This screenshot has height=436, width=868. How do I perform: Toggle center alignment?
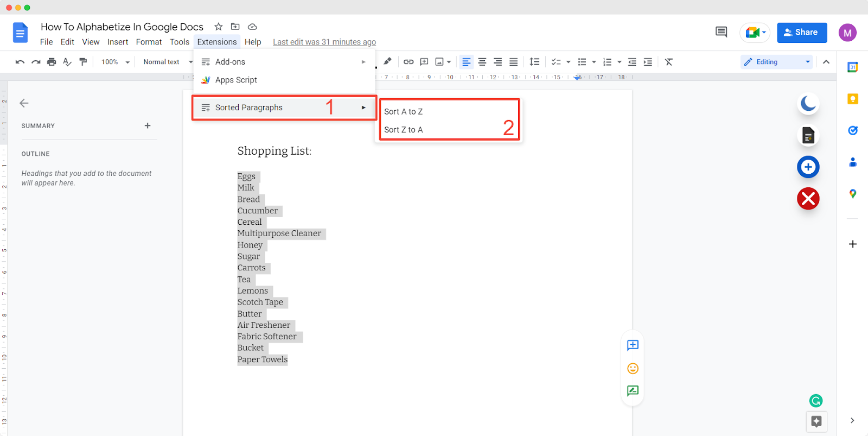[x=482, y=62]
